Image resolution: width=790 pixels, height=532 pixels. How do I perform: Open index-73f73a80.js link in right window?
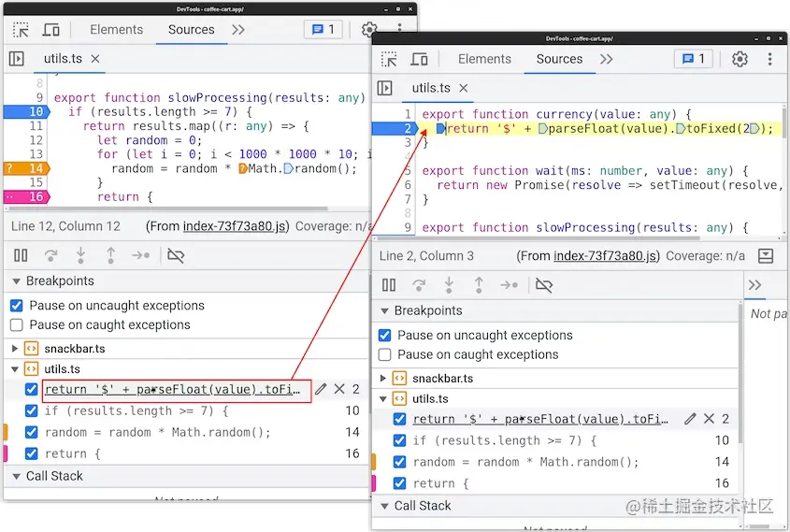(x=606, y=256)
